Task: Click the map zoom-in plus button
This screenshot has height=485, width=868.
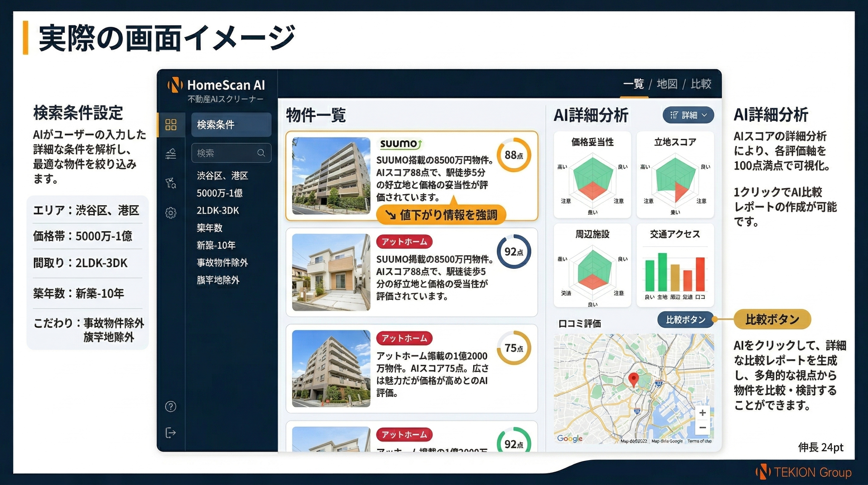Action: pyautogui.click(x=702, y=412)
